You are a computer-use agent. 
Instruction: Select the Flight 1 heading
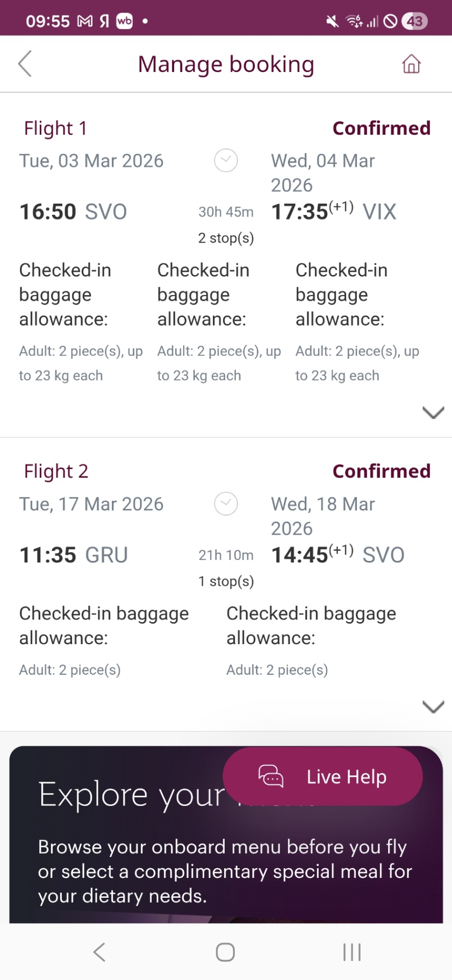55,128
